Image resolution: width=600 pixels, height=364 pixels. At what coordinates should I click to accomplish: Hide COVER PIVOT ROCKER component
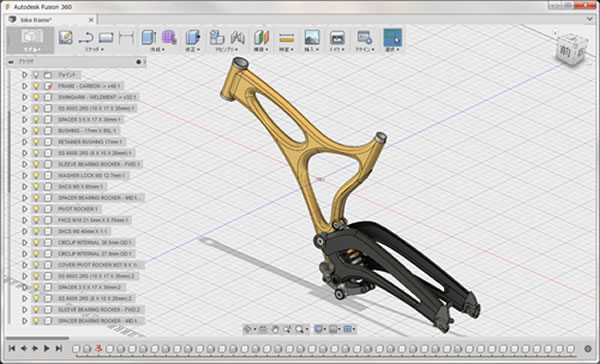click(36, 265)
